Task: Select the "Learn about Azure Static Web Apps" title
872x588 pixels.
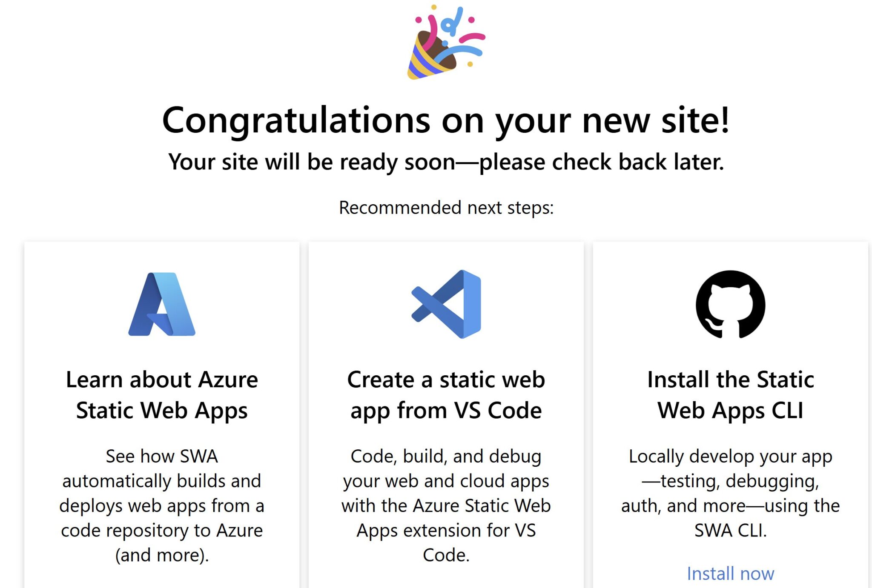Action: (162, 395)
